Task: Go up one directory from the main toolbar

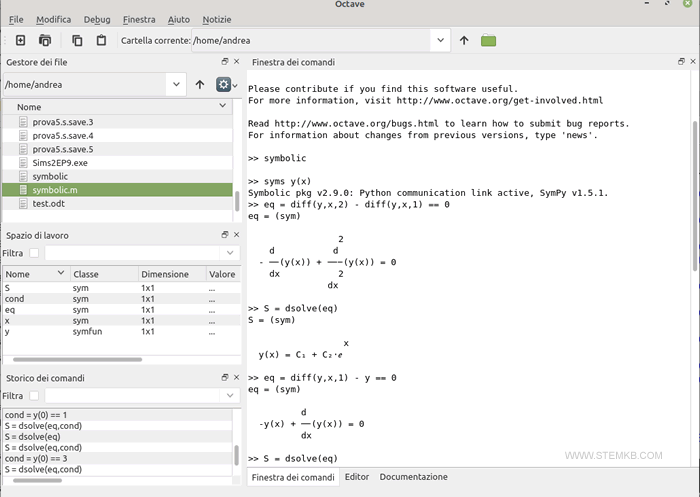Action: [x=464, y=40]
